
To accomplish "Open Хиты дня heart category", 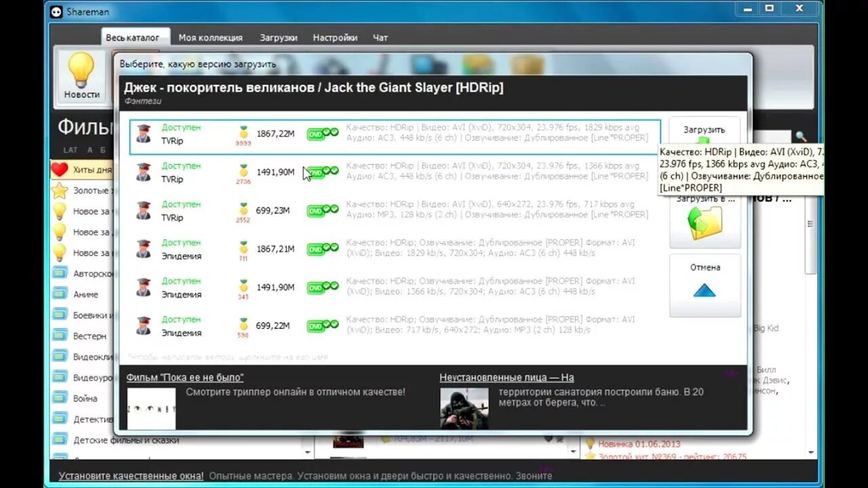I will pos(81,169).
